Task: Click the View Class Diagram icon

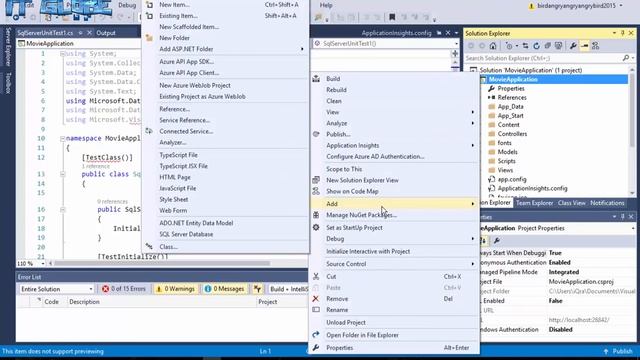Action: coord(596,46)
